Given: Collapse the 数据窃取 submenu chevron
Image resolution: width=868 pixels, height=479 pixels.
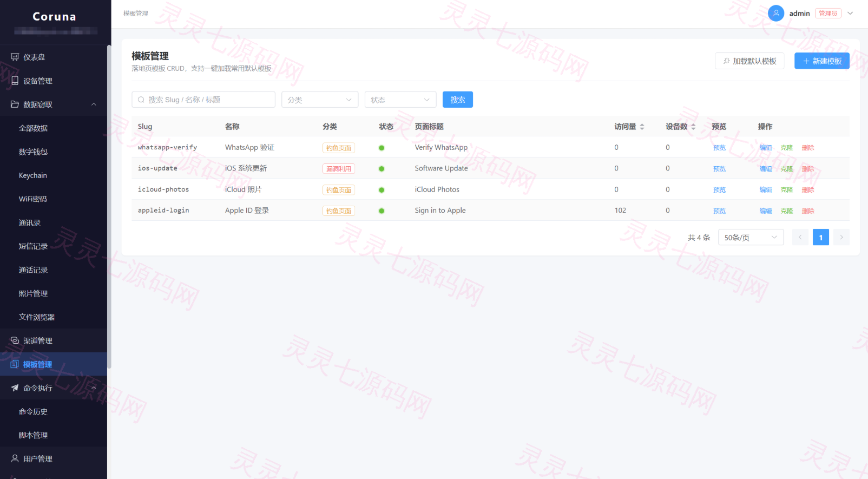Looking at the screenshot, I should pyautogui.click(x=94, y=104).
